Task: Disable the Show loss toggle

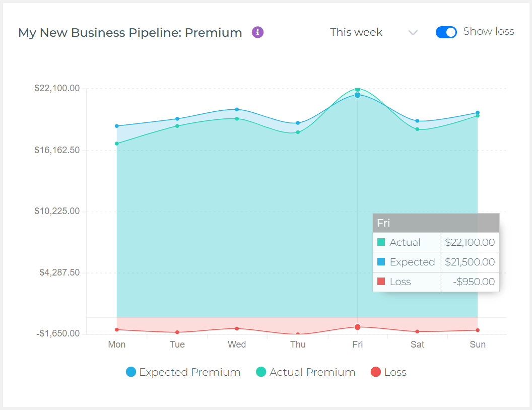Action: click(446, 32)
